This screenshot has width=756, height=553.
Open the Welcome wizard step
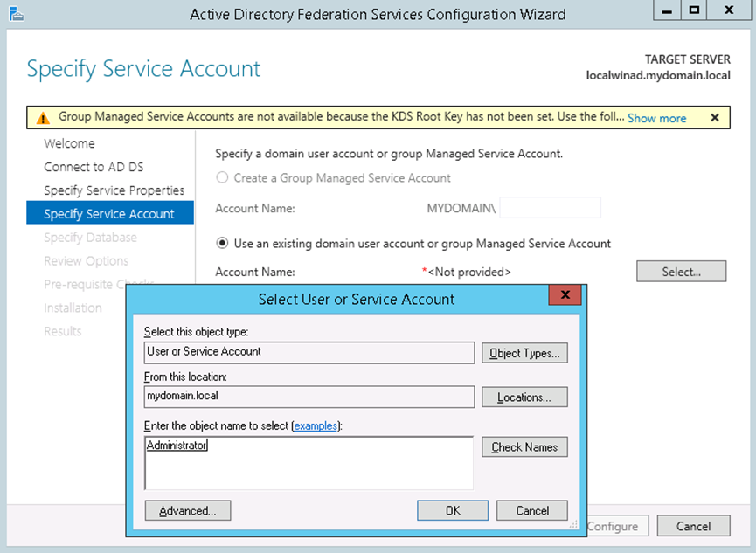pyautogui.click(x=69, y=143)
